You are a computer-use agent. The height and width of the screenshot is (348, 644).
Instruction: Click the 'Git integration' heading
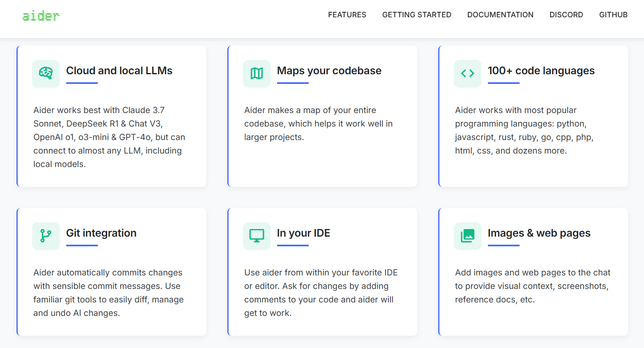[101, 233]
